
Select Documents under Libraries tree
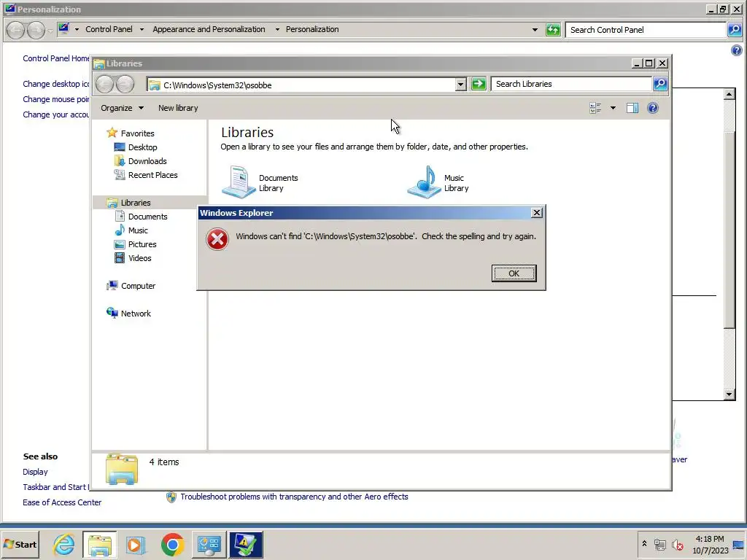pyautogui.click(x=141, y=216)
